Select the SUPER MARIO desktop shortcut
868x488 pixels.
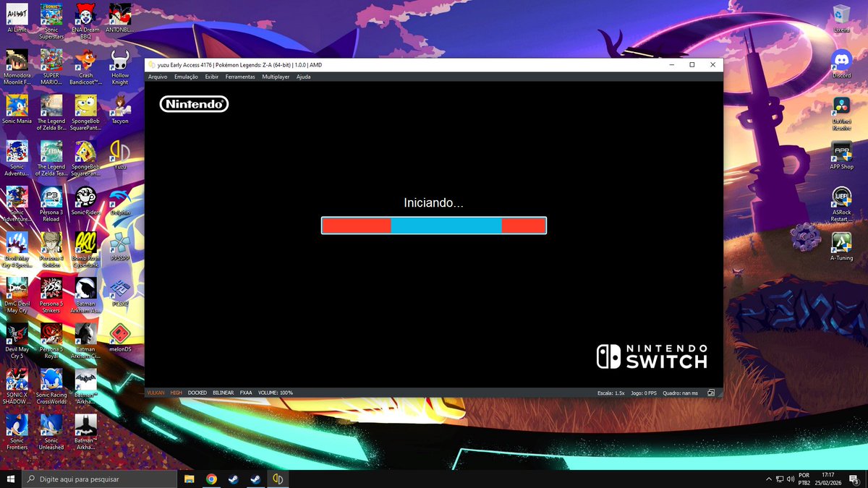point(51,67)
